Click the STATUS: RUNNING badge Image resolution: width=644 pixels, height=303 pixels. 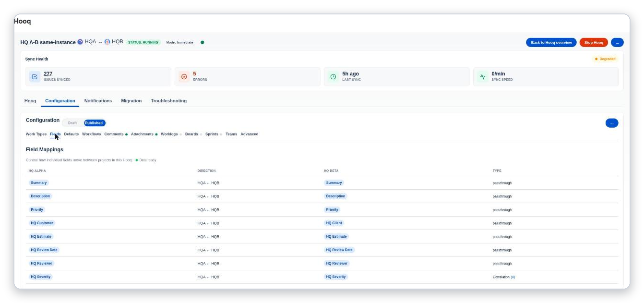tap(143, 42)
